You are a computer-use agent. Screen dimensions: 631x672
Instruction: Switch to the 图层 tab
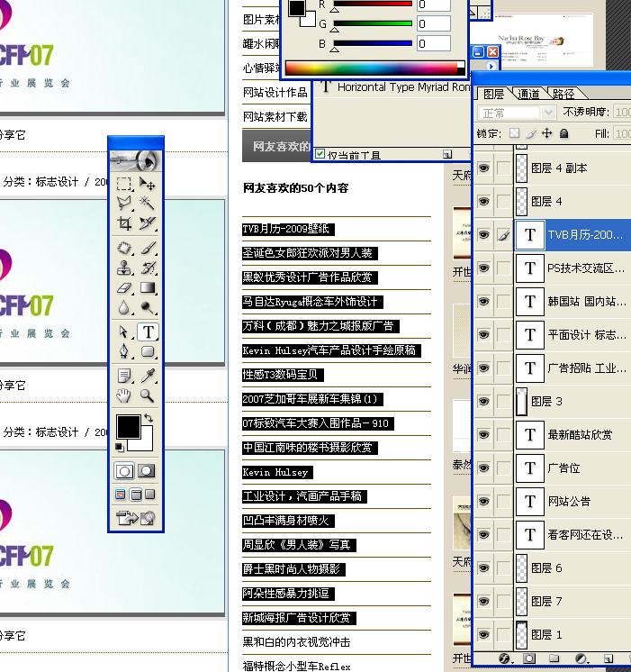pyautogui.click(x=493, y=94)
